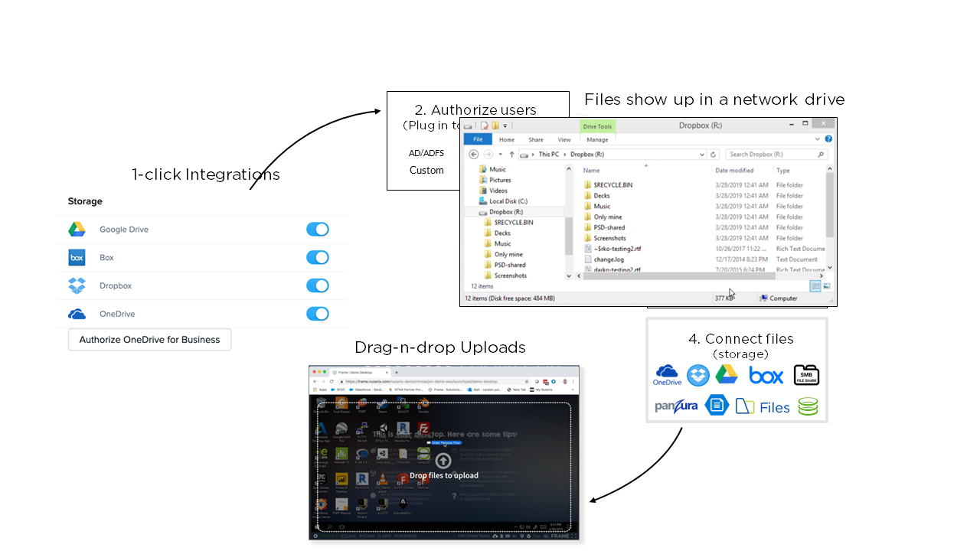
Task: Click the Panzura logo
Action: coord(676,406)
